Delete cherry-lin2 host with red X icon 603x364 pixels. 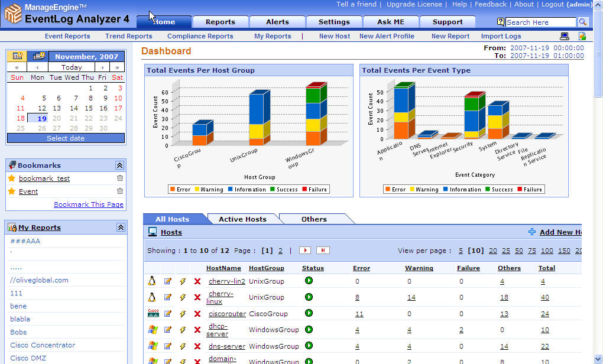[x=197, y=281]
